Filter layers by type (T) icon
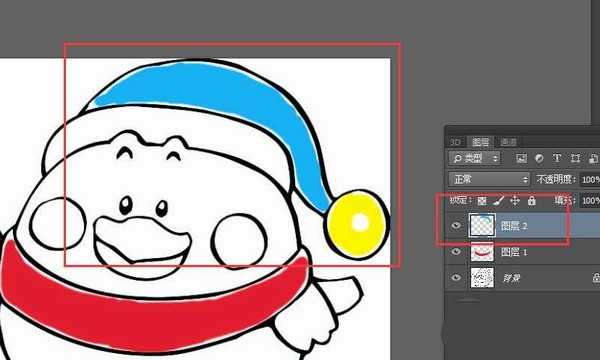Screen dimensions: 600x360 (557, 158)
